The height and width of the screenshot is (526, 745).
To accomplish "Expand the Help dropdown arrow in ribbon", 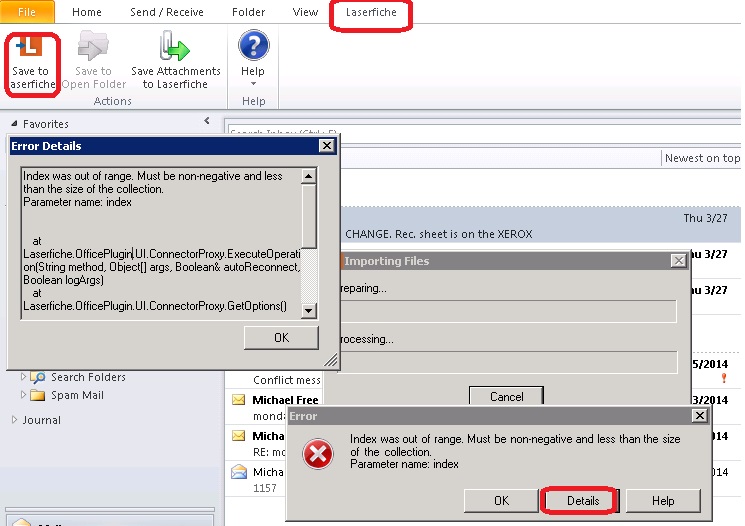I will (x=253, y=84).
